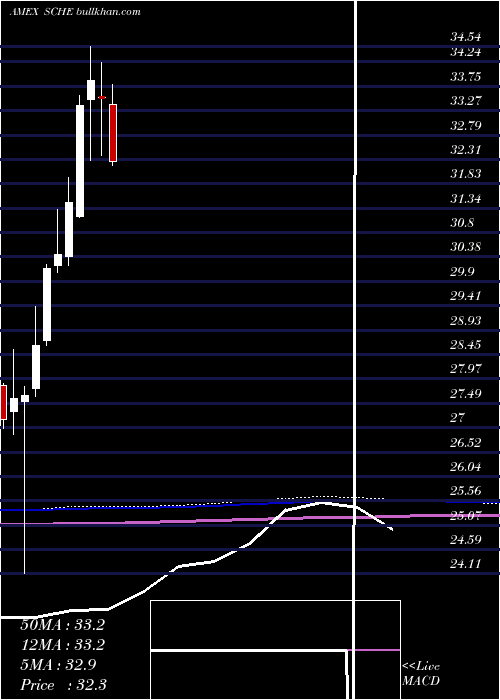
Task: Click the tallest white candlestick spanning 31 to 33
Action: [x=80, y=161]
